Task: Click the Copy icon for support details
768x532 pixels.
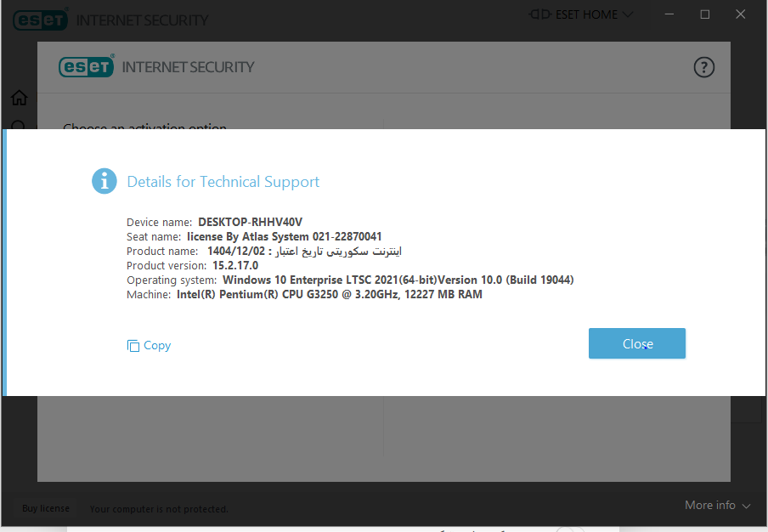Action: coord(133,345)
